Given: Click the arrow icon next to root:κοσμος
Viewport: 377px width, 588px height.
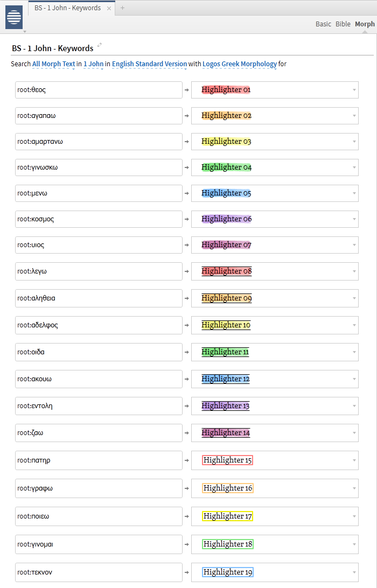Looking at the screenshot, I should pos(187,219).
